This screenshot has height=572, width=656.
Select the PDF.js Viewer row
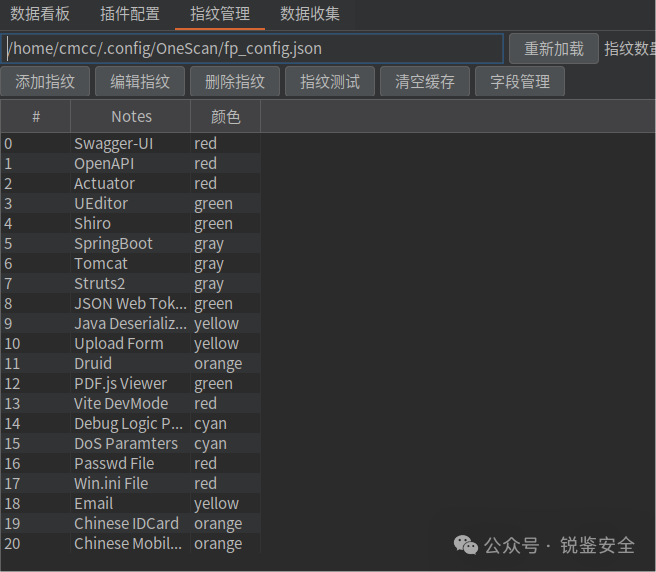pos(131,384)
